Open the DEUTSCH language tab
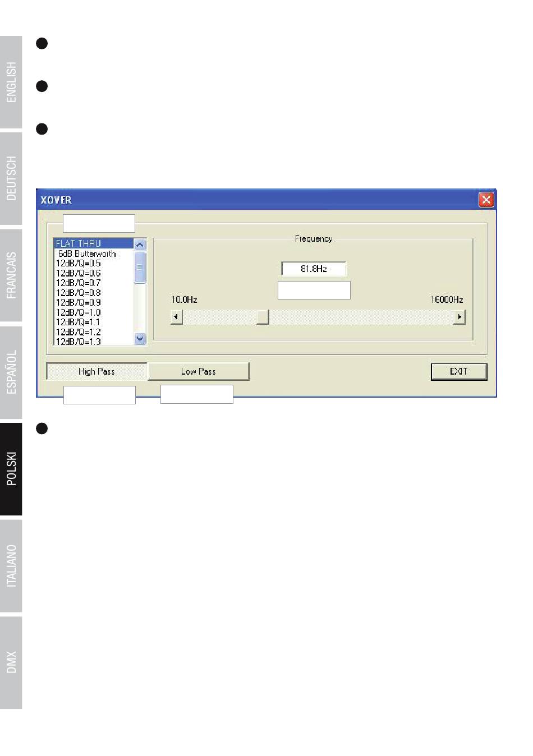Image resolution: width=533 pixels, height=756 pixels. pos(11,178)
